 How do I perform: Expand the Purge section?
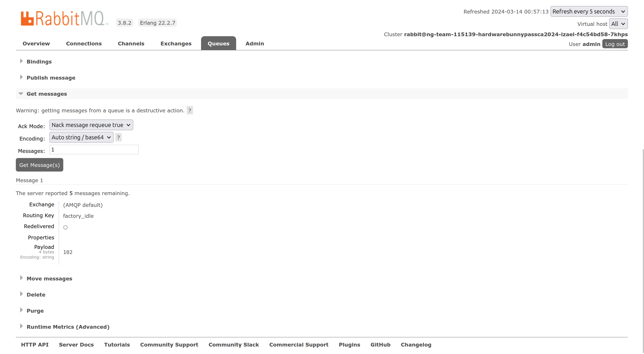[x=35, y=311]
